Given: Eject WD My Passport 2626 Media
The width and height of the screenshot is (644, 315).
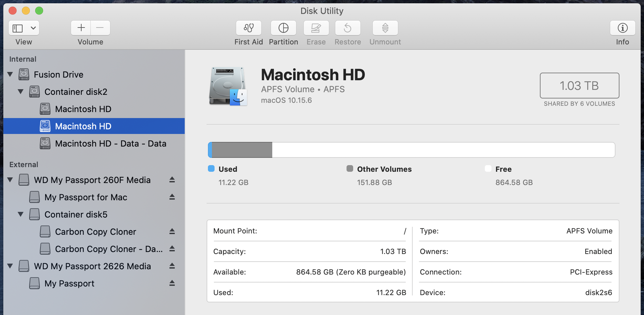Looking at the screenshot, I should [172, 266].
